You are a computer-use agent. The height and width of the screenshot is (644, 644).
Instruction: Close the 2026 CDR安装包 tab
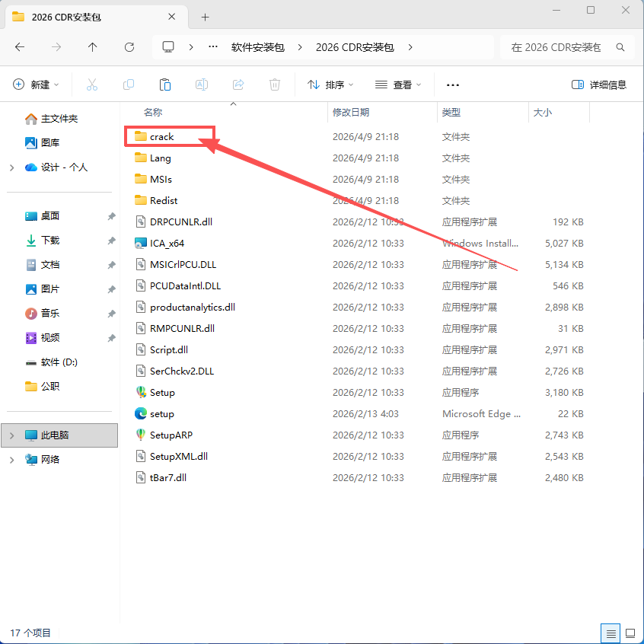click(172, 17)
